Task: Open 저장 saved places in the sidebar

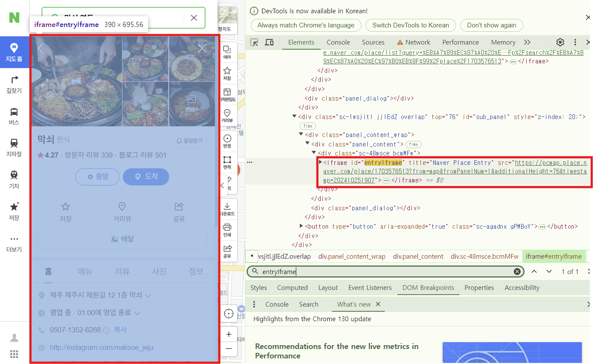Action: click(14, 211)
